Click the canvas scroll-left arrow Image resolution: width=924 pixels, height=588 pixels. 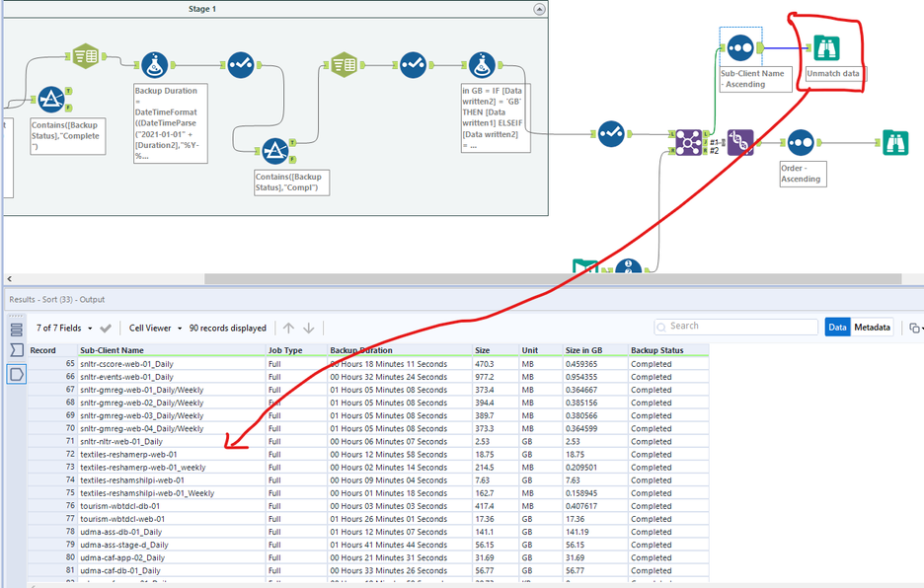(9, 279)
